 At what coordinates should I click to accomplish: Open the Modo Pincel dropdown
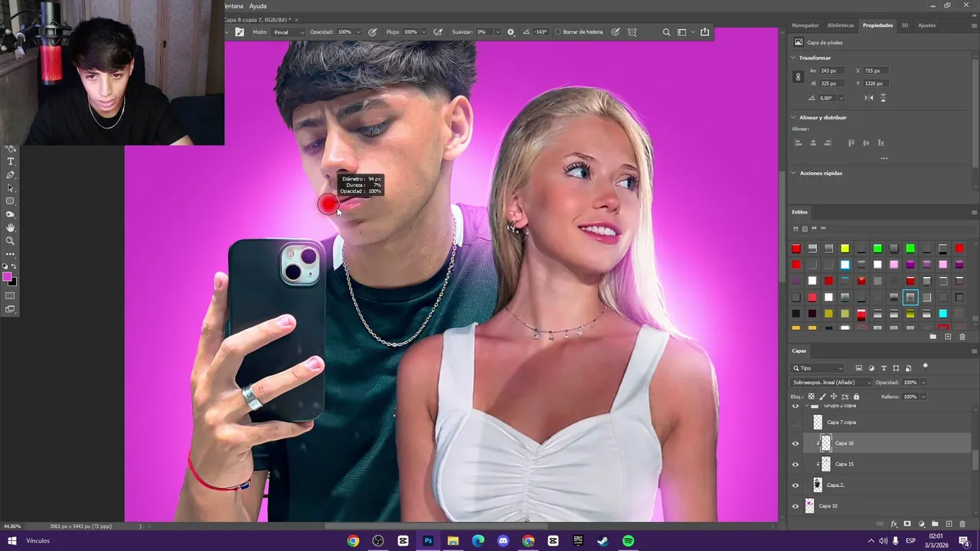[288, 32]
